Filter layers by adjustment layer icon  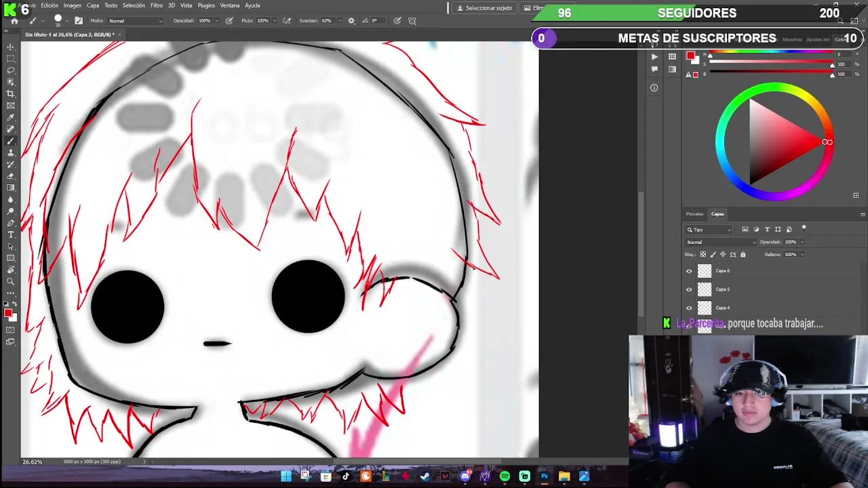756,230
